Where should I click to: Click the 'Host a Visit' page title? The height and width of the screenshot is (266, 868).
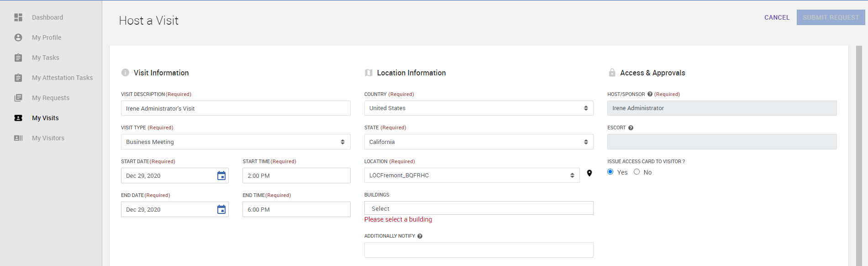tap(148, 21)
